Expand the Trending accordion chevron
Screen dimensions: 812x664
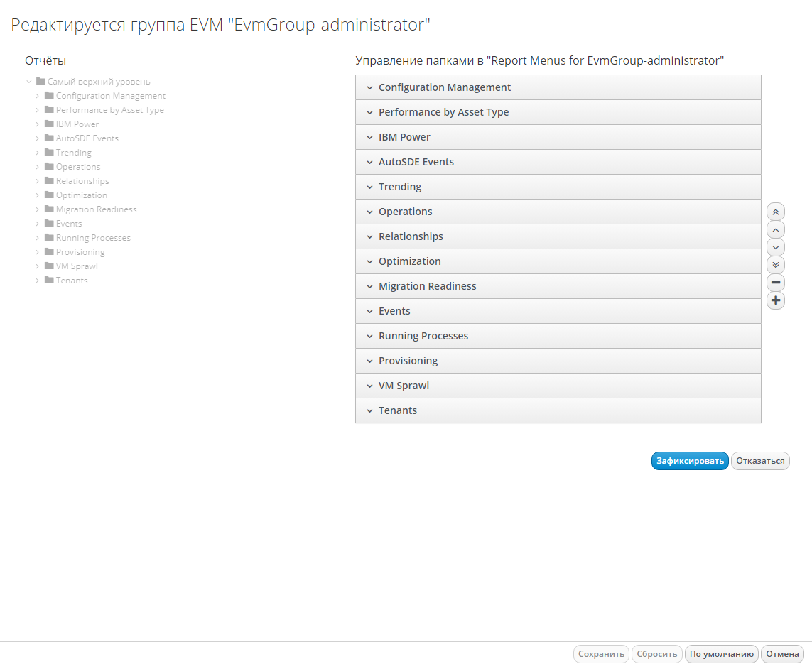(369, 187)
